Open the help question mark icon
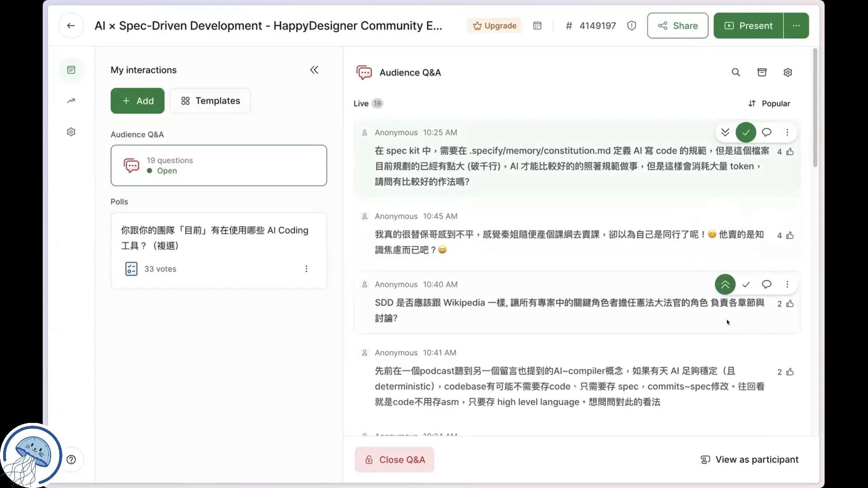Viewport: 868px width, 488px height. 71,460
